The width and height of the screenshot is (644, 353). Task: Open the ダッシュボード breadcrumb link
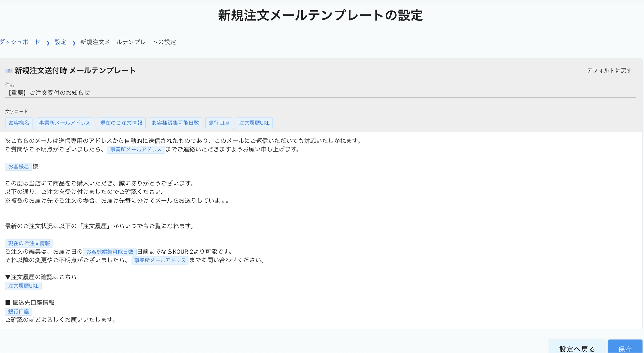point(20,42)
